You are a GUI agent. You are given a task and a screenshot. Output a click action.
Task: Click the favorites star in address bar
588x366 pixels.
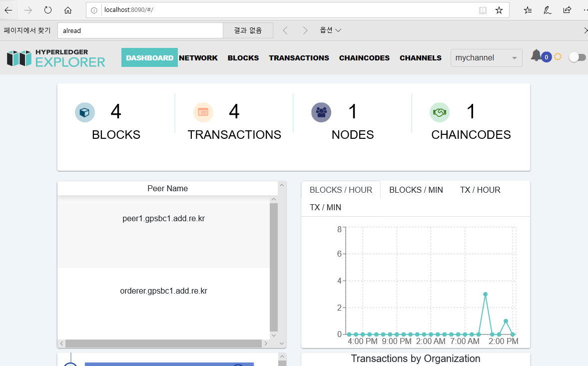pyautogui.click(x=499, y=10)
